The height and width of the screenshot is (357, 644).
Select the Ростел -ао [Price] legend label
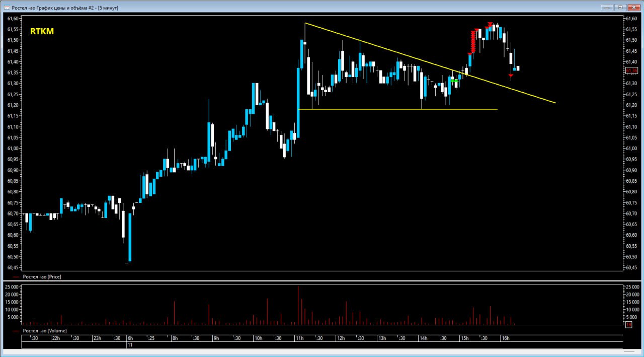42,277
